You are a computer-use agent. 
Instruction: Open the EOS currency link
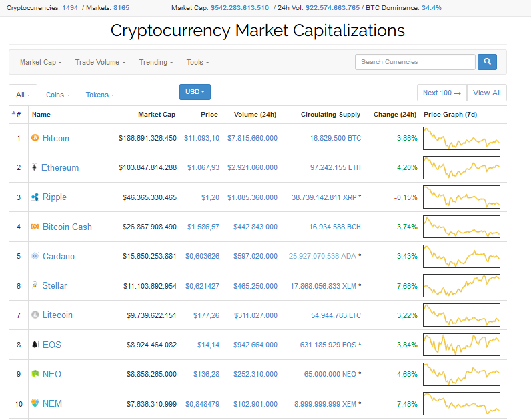tap(52, 345)
